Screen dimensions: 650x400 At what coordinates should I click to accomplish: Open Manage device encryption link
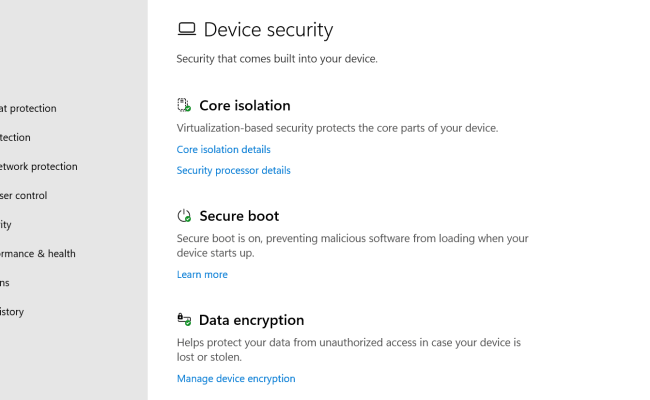[236, 379]
